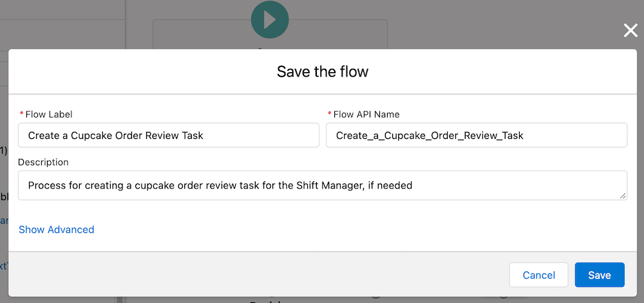Viewport: 644px width, 303px height.
Task: Click the green Start play icon behind dialog
Action: [x=270, y=20]
